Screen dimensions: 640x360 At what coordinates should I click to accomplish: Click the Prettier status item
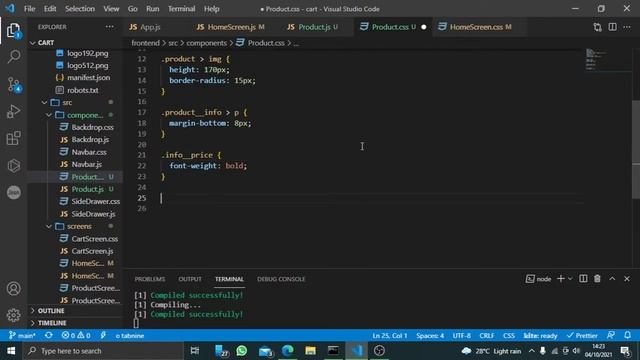582,336
